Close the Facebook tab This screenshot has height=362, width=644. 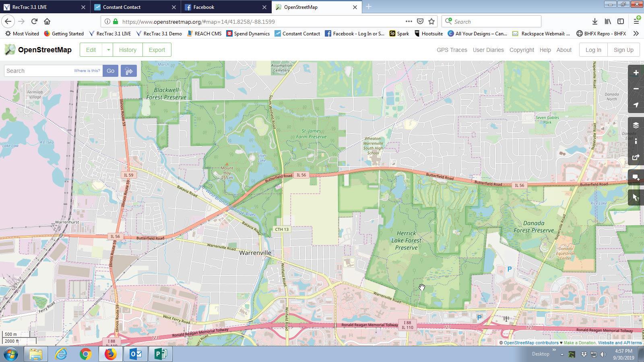coord(264,7)
